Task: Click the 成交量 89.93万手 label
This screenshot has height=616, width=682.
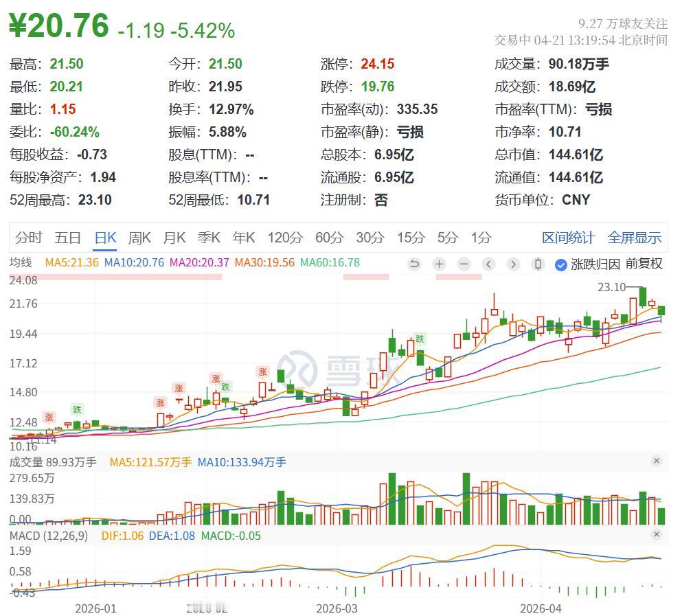Action: pos(53,462)
